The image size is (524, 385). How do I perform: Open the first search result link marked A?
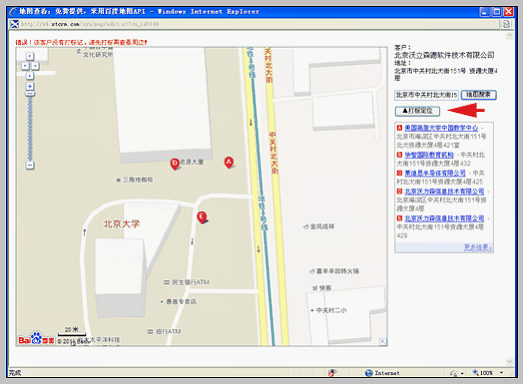coord(441,128)
